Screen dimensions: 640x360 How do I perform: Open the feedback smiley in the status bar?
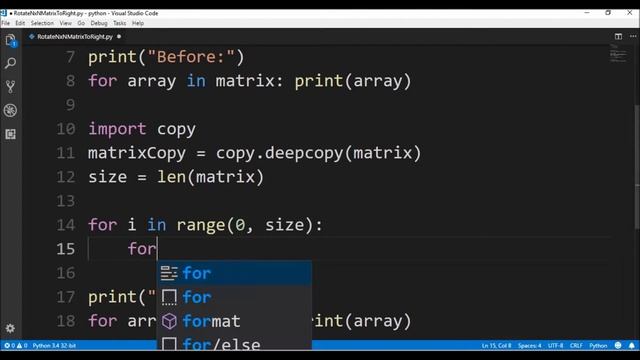618,345
